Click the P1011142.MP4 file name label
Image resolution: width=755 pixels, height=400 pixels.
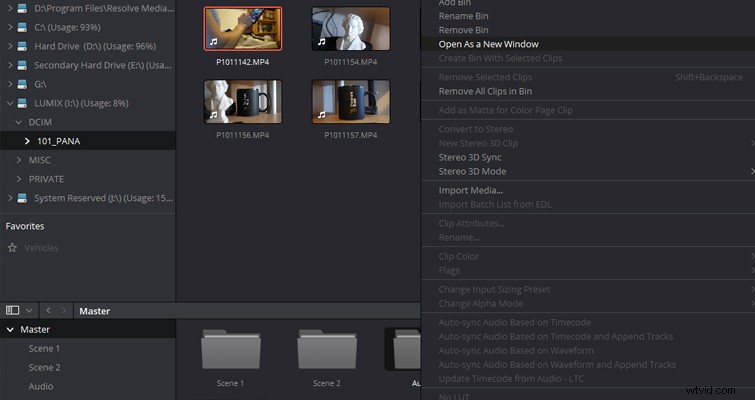[x=243, y=62]
